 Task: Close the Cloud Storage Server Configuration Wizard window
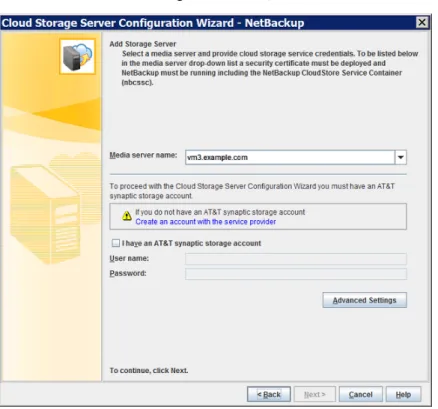pyautogui.click(x=422, y=22)
